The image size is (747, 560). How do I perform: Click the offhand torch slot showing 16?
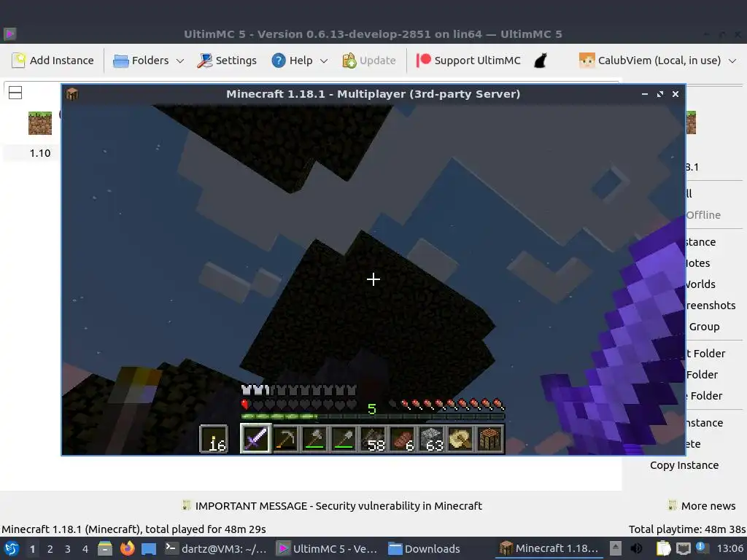coord(214,438)
